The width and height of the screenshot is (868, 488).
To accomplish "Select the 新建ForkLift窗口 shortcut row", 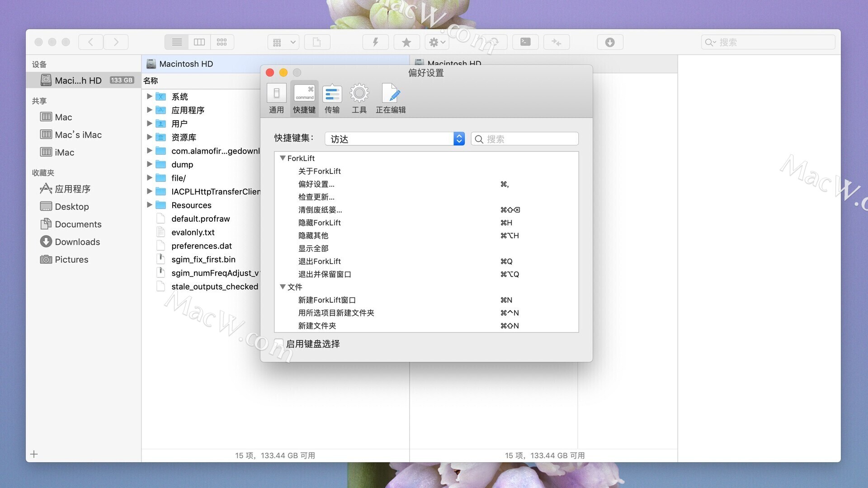I will 426,300.
